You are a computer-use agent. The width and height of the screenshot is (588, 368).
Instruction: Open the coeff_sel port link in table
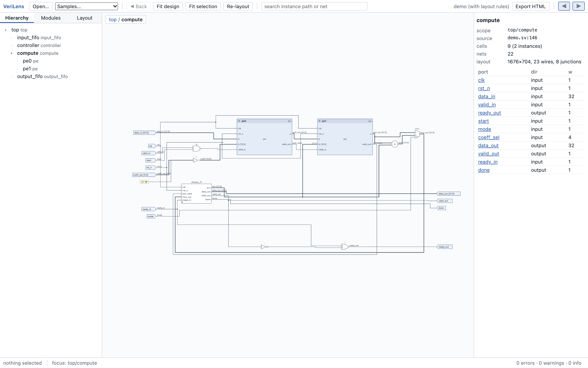pyautogui.click(x=489, y=137)
